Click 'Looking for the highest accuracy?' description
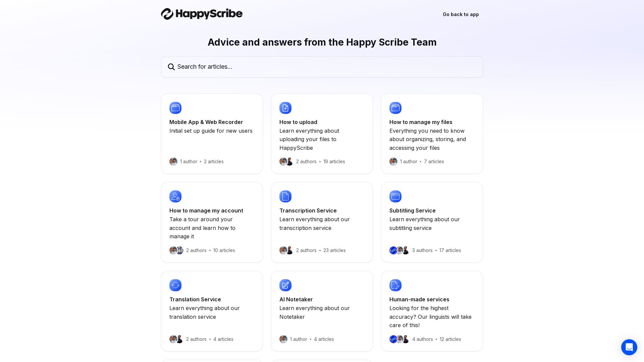644x362 pixels. pyautogui.click(x=430, y=317)
